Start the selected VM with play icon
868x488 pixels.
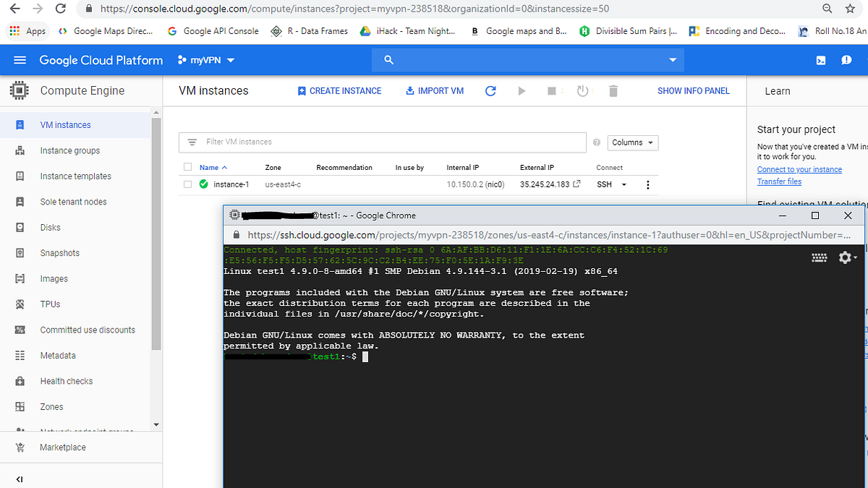[x=522, y=91]
